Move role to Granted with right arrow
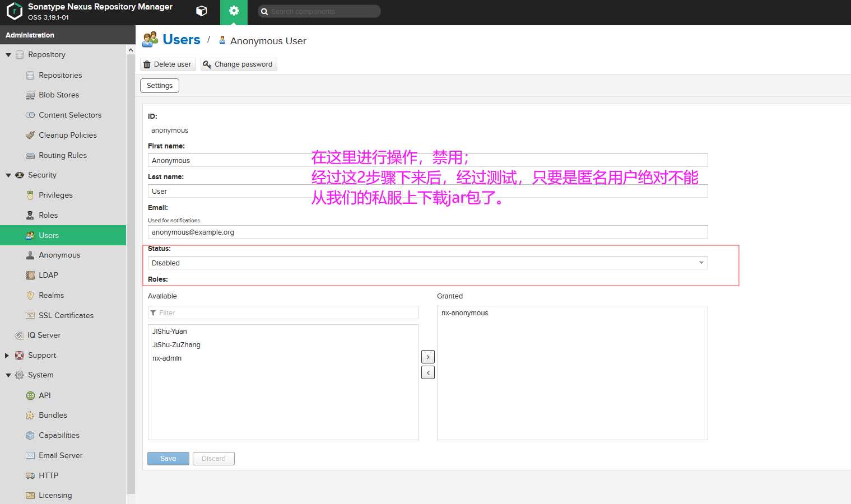The width and height of the screenshot is (851, 504). pos(428,357)
